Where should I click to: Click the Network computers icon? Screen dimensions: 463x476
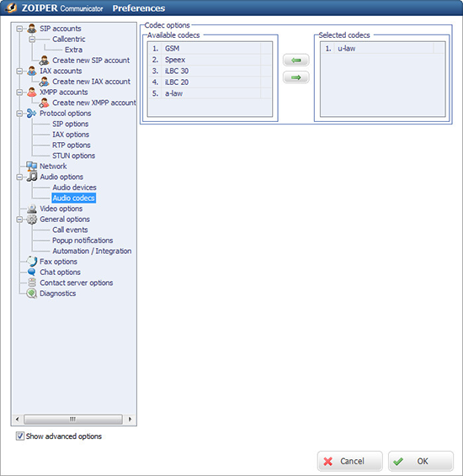[x=32, y=166]
